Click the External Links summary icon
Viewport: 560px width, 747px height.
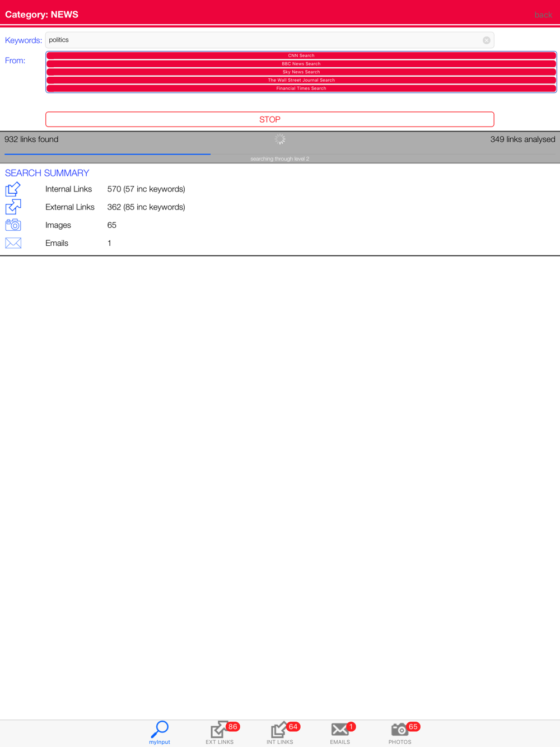(13, 207)
